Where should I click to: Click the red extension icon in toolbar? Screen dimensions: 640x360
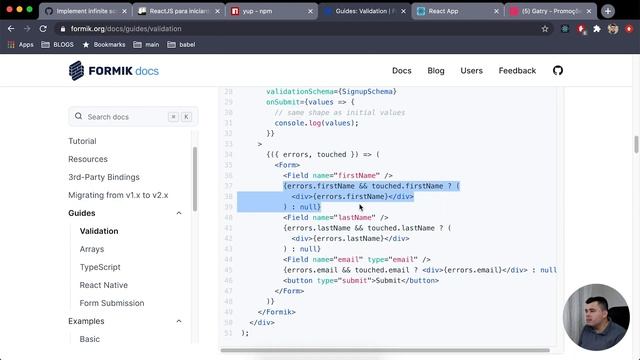581,29
